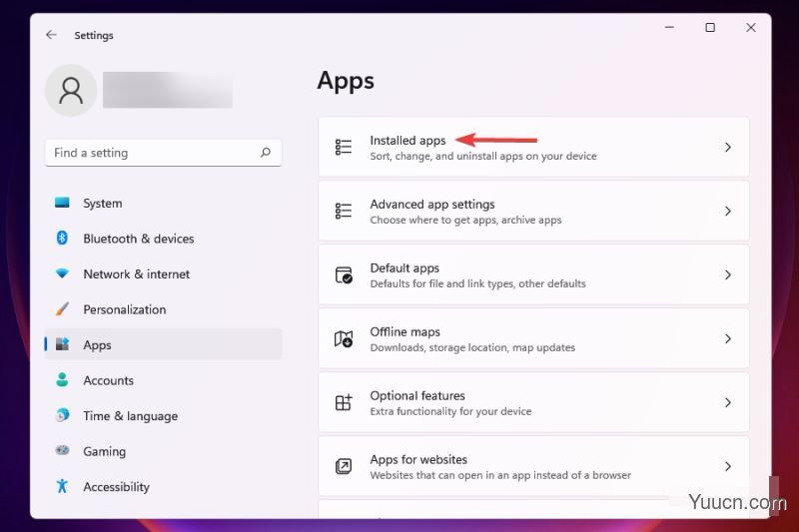Screen dimensions: 799x532
Task: Open Apps for websites chevron arrow
Action: click(728, 466)
